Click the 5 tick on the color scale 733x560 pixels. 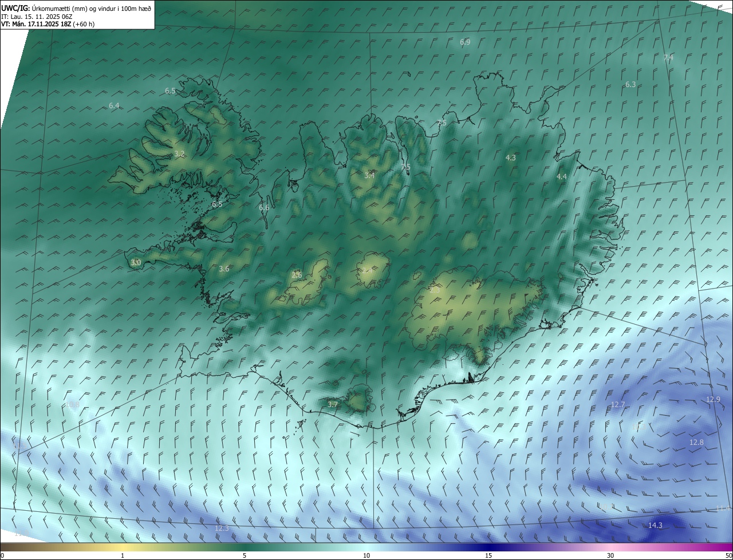pos(245,555)
